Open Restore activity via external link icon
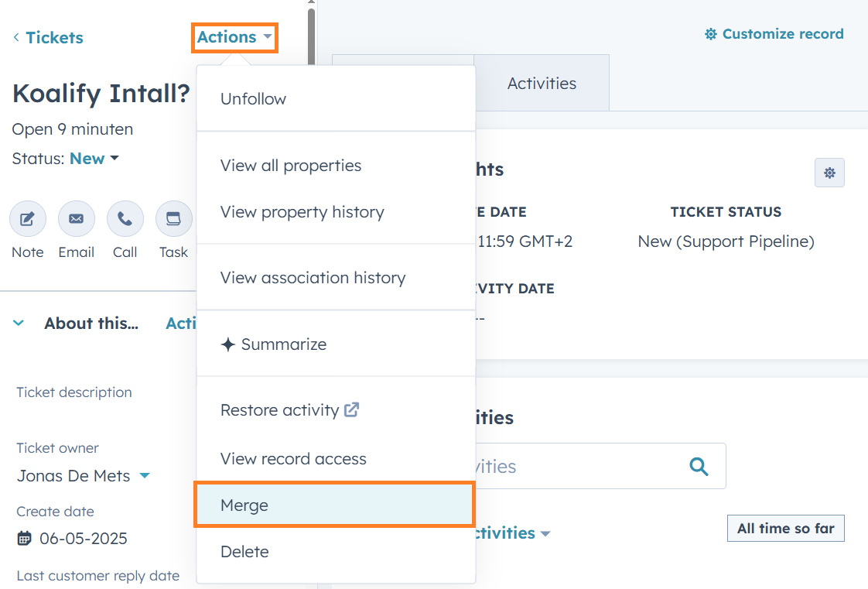 point(350,409)
